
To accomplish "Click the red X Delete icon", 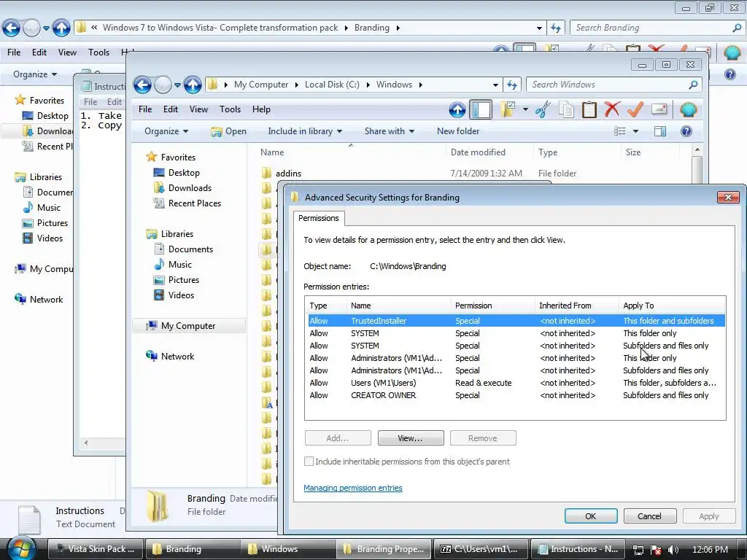I will 612,109.
